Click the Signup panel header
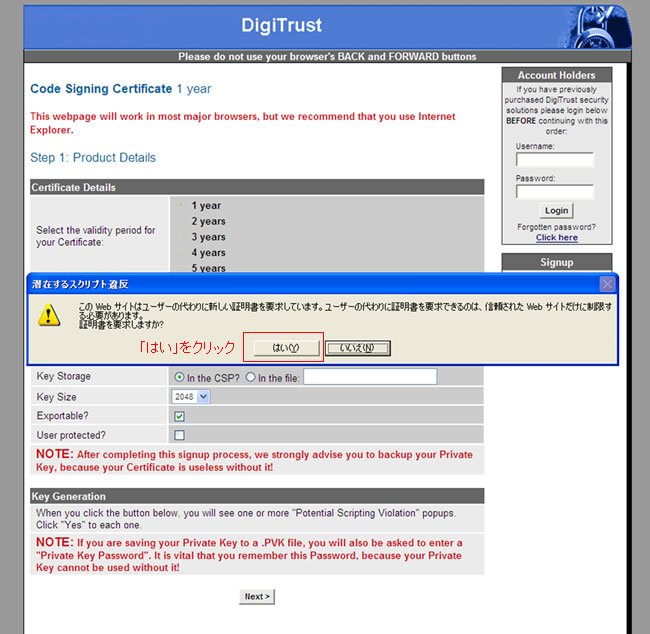 pos(557,262)
